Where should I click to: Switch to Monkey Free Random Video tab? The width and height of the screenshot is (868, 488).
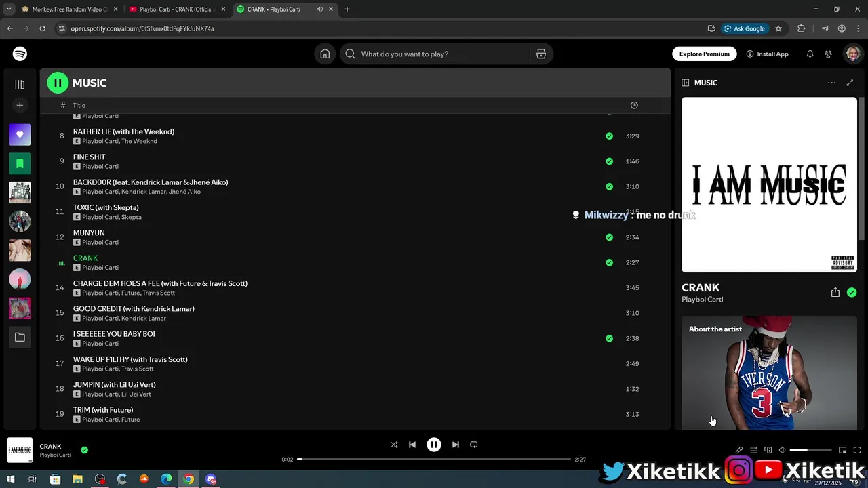click(68, 9)
